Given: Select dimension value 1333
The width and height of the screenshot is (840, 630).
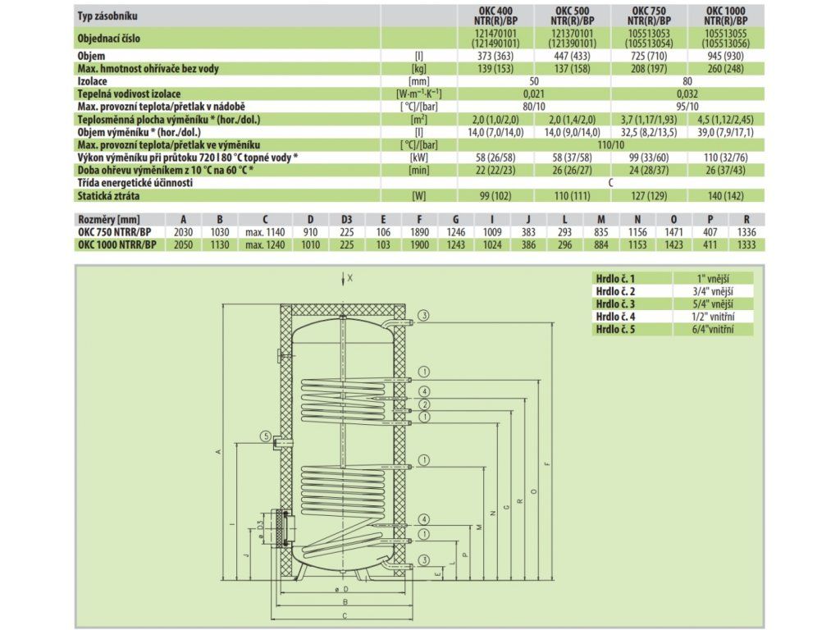Looking at the screenshot, I should click(746, 244).
